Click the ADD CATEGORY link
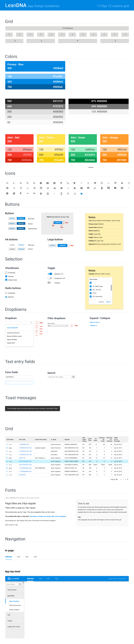Image resolution: width=134 pixels, height=644 pixels. coord(12,328)
